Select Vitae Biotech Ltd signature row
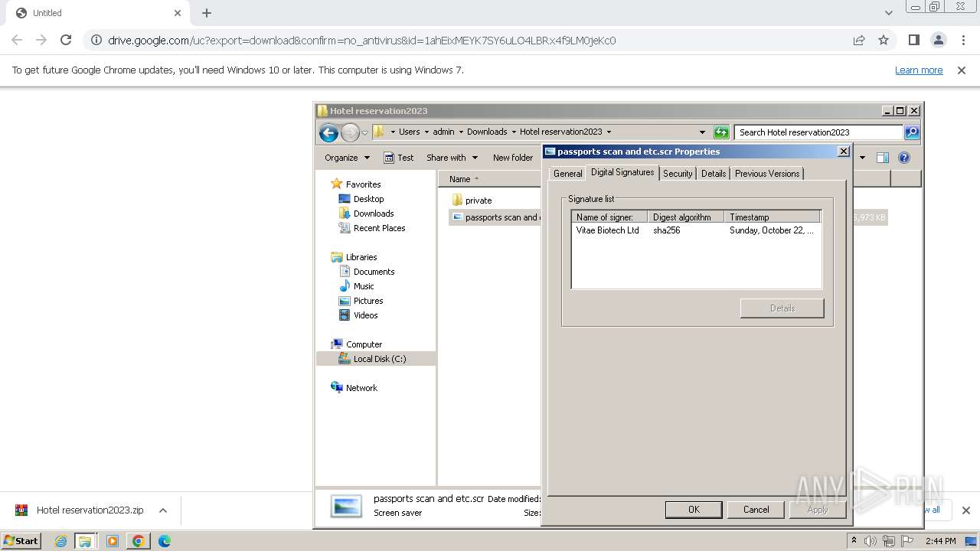This screenshot has height=551, width=980. (696, 230)
